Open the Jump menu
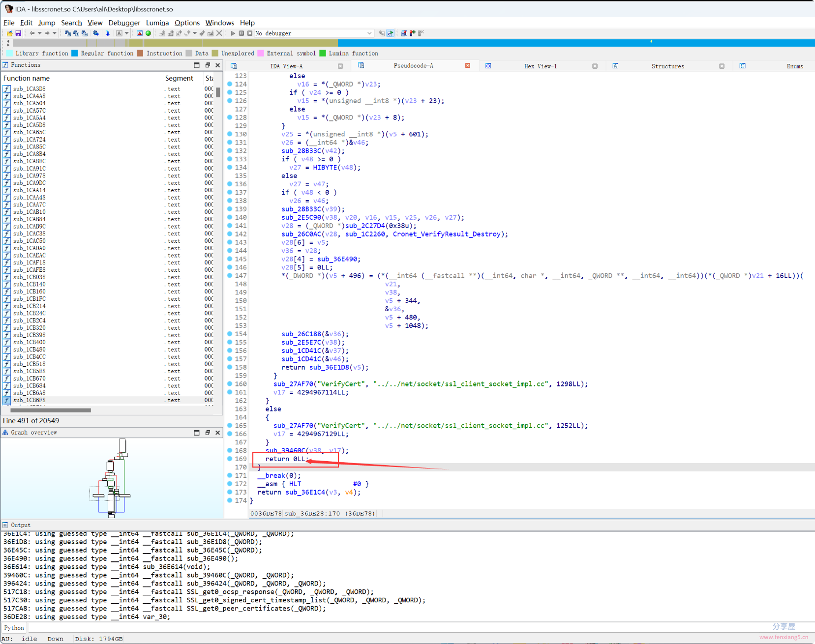This screenshot has width=815, height=644. [x=47, y=23]
